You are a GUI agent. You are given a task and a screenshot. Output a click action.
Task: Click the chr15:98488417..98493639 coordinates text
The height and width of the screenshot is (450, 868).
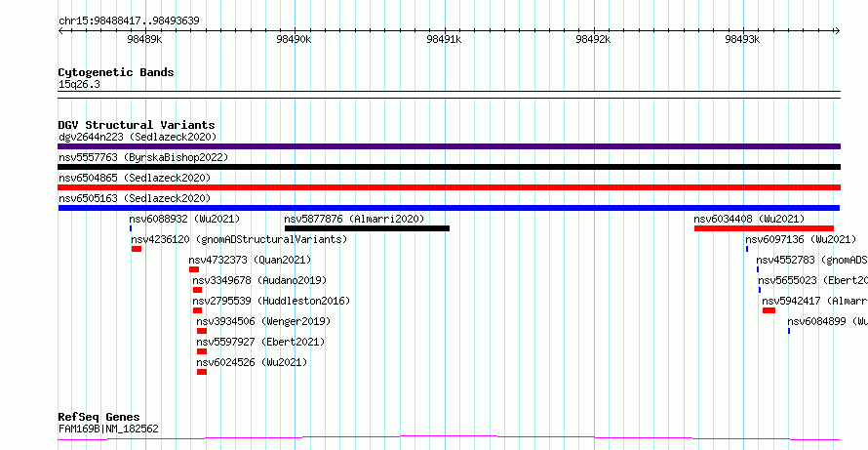point(129,21)
